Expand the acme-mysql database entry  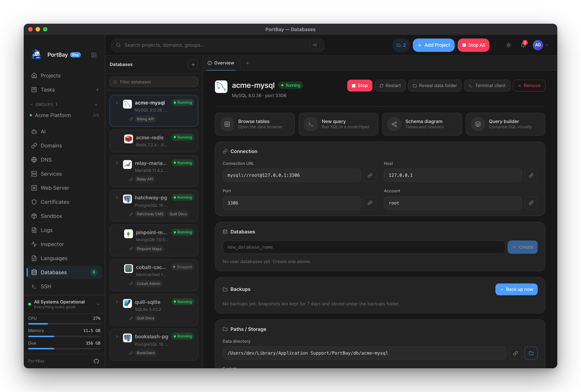coord(117,103)
